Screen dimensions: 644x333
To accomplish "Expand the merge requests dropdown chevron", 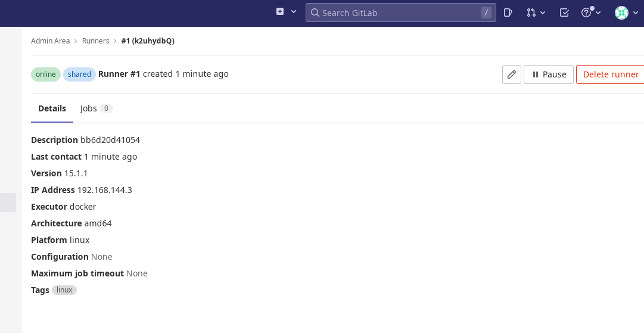I will 543,13.
